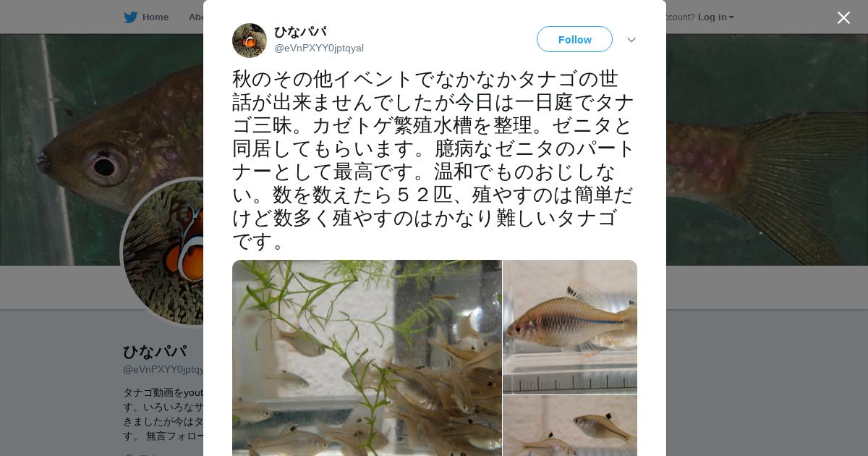Follow ひなパパ from the tweet
The image size is (868, 456).
(x=574, y=39)
